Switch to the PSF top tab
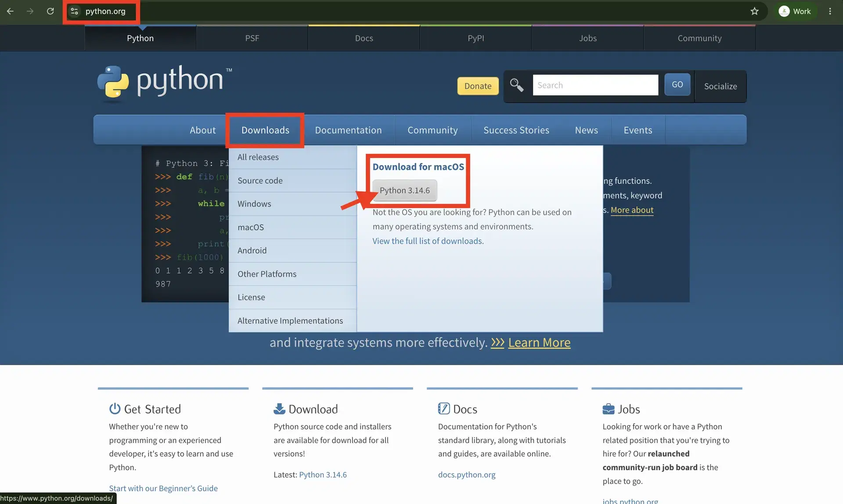Image resolution: width=843 pixels, height=504 pixels. click(252, 38)
